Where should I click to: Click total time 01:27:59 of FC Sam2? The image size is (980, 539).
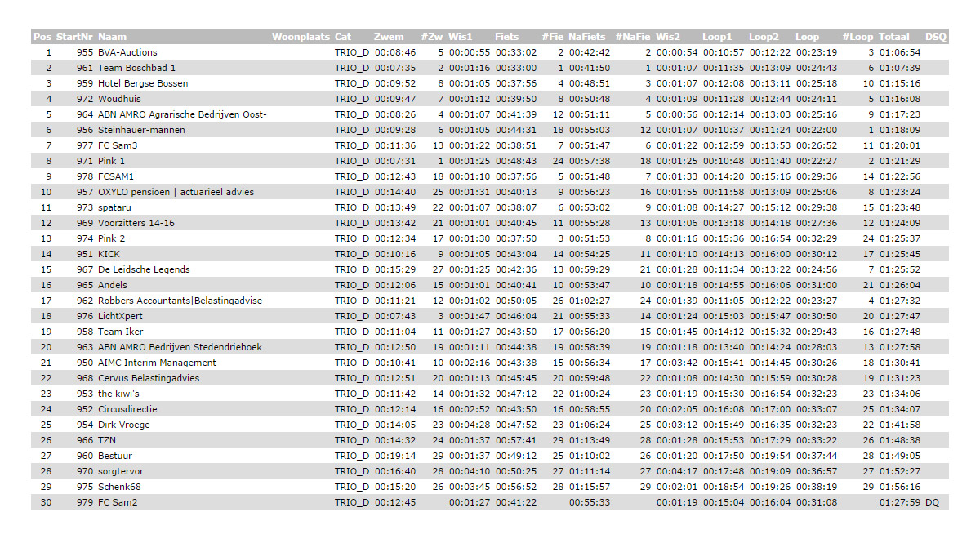pos(900,502)
